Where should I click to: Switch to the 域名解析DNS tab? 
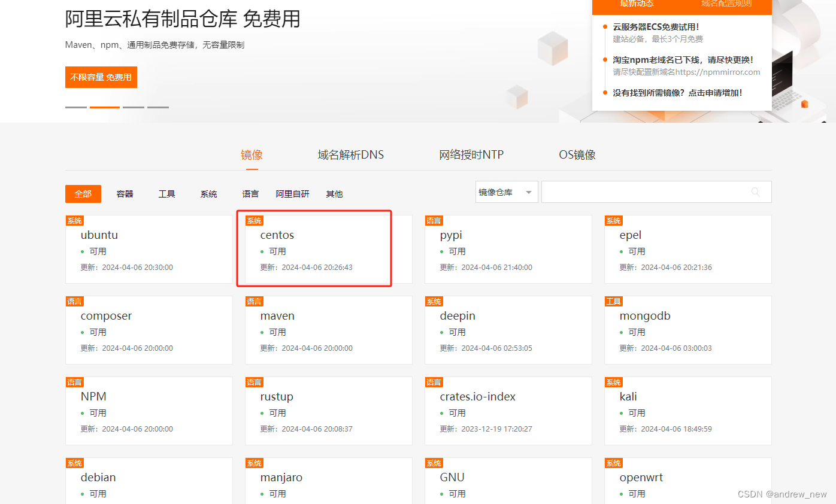(350, 154)
